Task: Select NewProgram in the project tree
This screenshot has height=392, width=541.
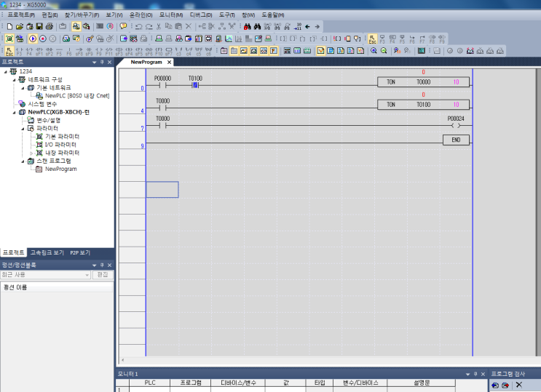Action: click(x=60, y=169)
